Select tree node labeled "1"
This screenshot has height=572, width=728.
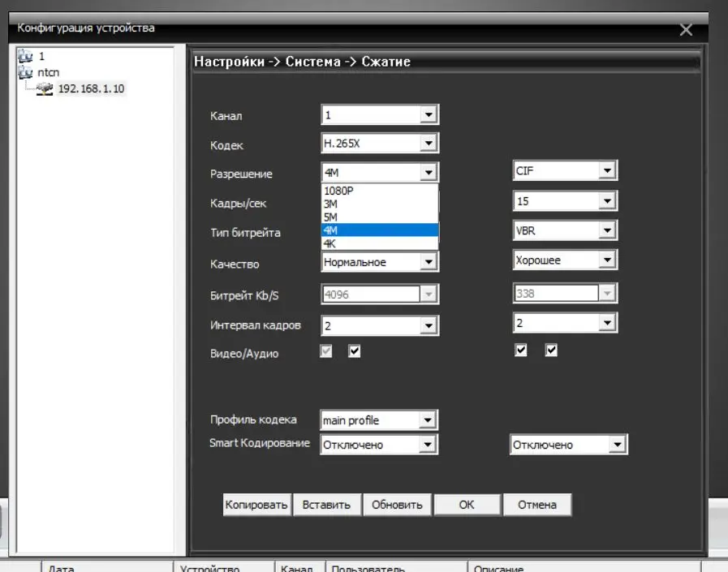[x=41, y=56]
